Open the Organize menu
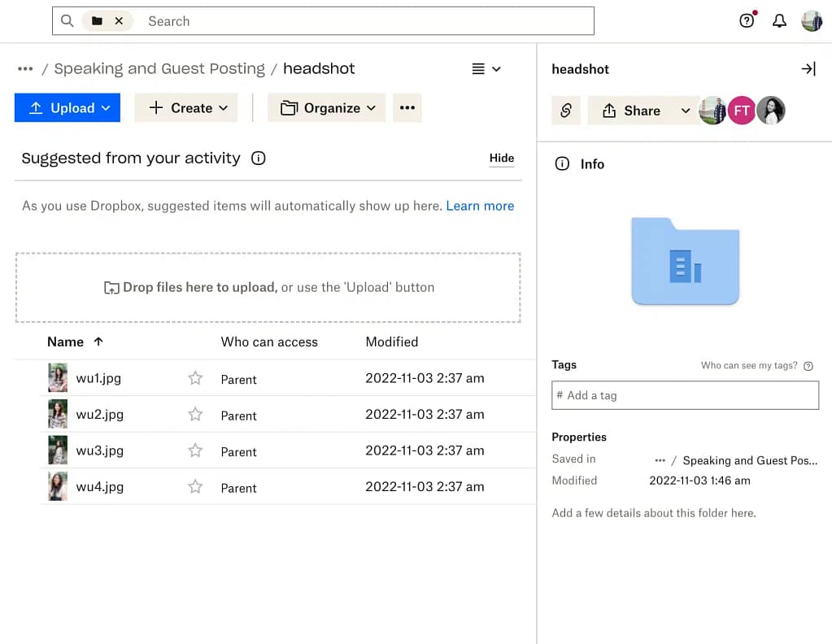Viewport: 832px width, 644px height. (328, 108)
